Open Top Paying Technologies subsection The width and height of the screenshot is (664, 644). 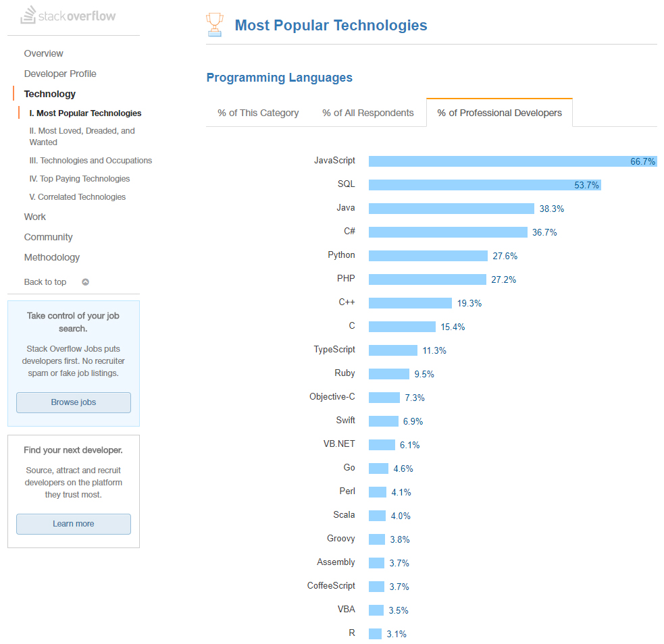80,179
